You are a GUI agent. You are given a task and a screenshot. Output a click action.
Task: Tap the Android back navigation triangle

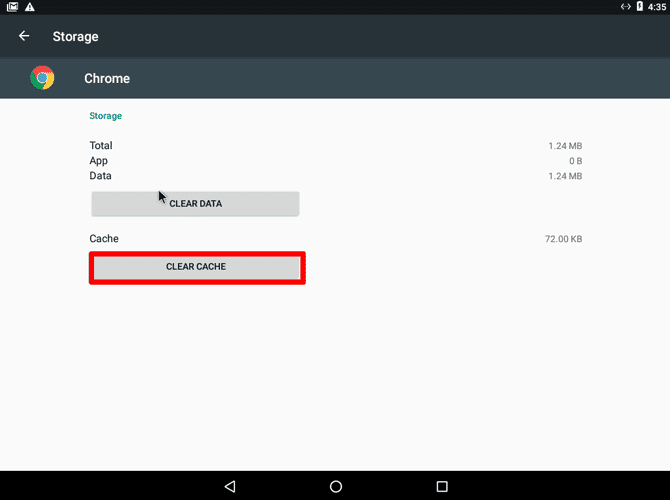(x=230, y=486)
